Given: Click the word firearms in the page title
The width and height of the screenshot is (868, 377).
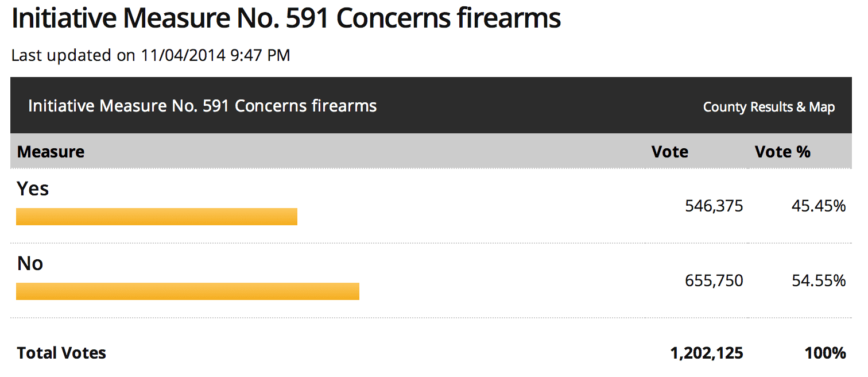Looking at the screenshot, I should (x=509, y=18).
